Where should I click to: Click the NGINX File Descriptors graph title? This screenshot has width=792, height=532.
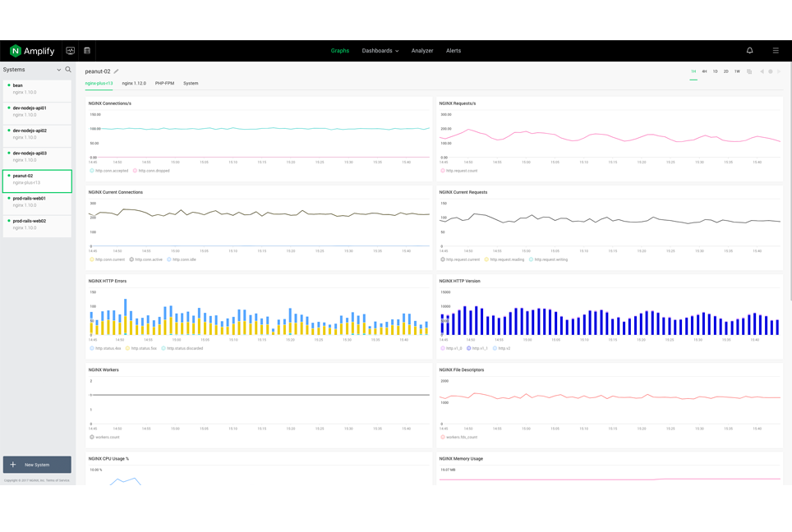pyautogui.click(x=462, y=370)
